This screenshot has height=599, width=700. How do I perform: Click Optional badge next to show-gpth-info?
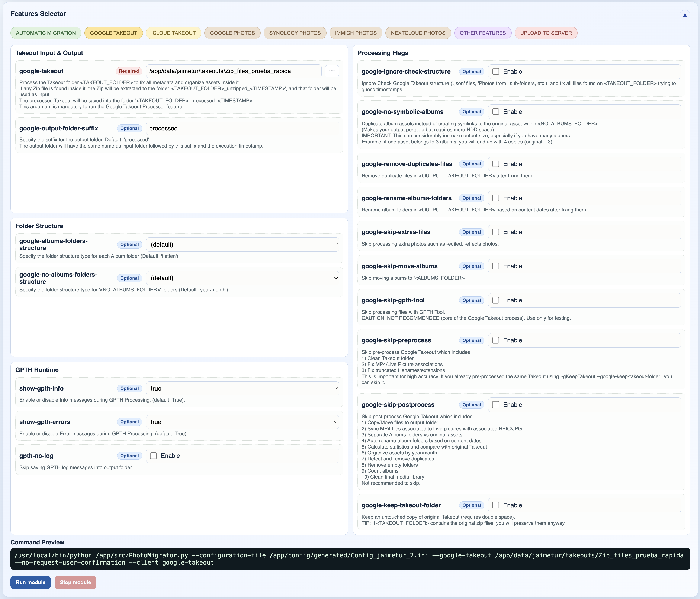coord(129,388)
